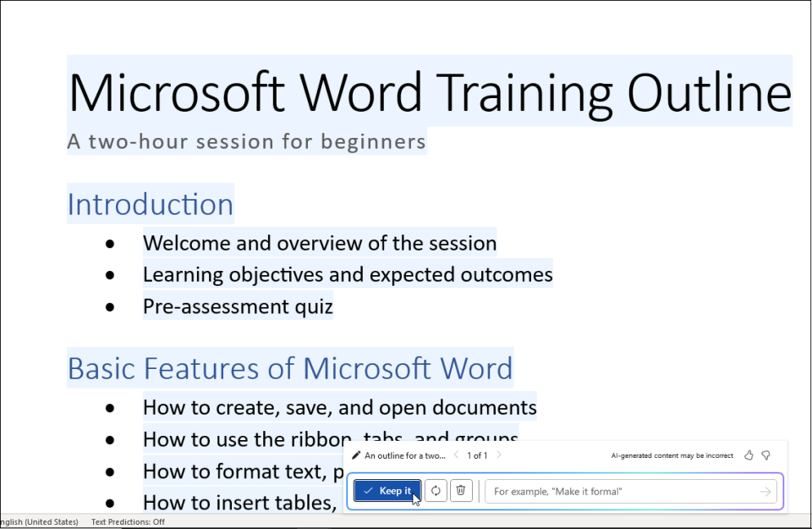
Task: Discard the suggestion using the trash icon
Action: [x=461, y=490]
